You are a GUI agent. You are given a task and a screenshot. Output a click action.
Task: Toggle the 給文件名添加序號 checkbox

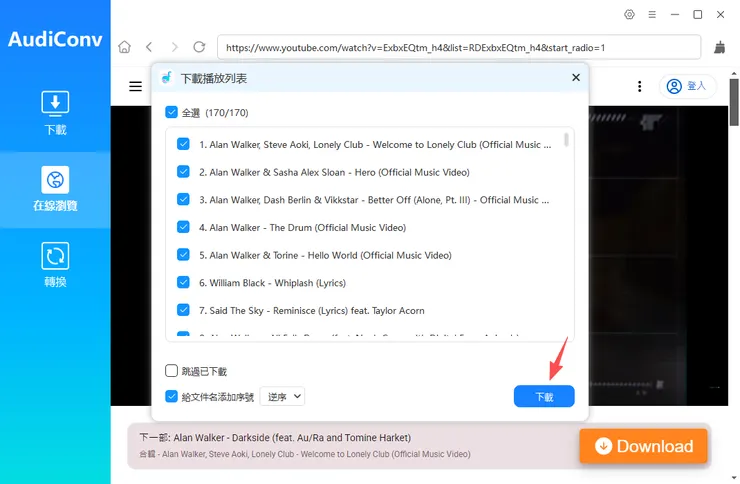tap(171, 396)
